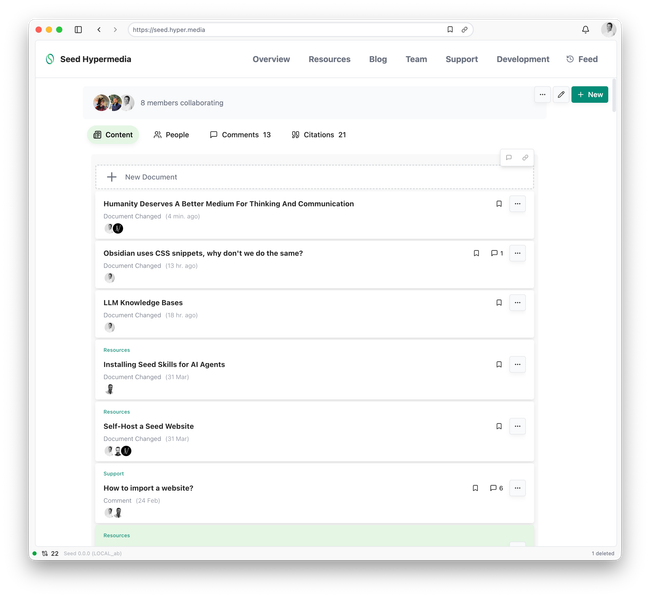Switch to the People tab
The image size is (650, 598).
point(171,135)
